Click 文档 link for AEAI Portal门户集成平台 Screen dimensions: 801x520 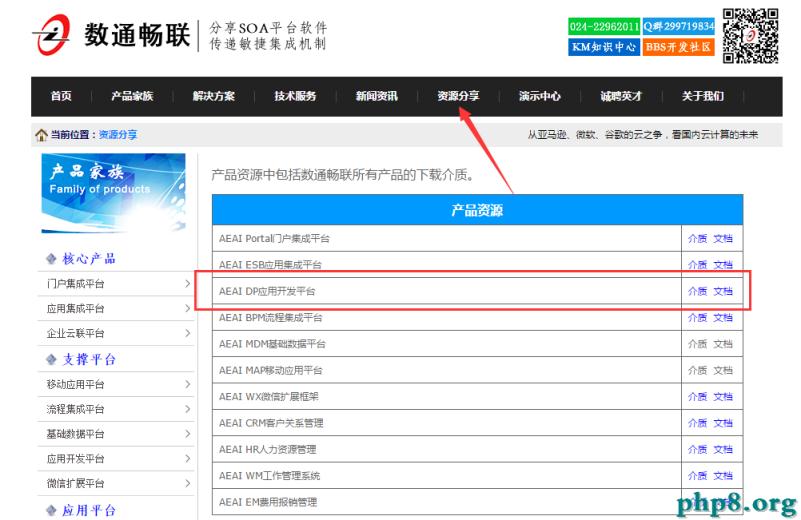click(x=723, y=239)
